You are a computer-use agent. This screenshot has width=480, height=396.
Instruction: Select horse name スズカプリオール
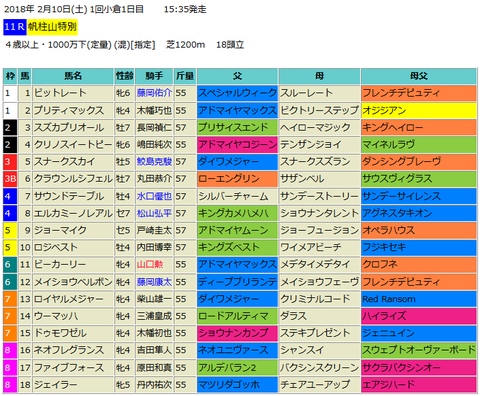(x=69, y=127)
